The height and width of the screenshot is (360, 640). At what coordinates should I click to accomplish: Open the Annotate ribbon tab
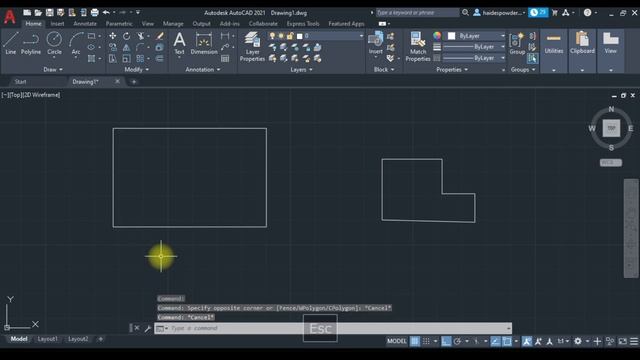tap(85, 24)
